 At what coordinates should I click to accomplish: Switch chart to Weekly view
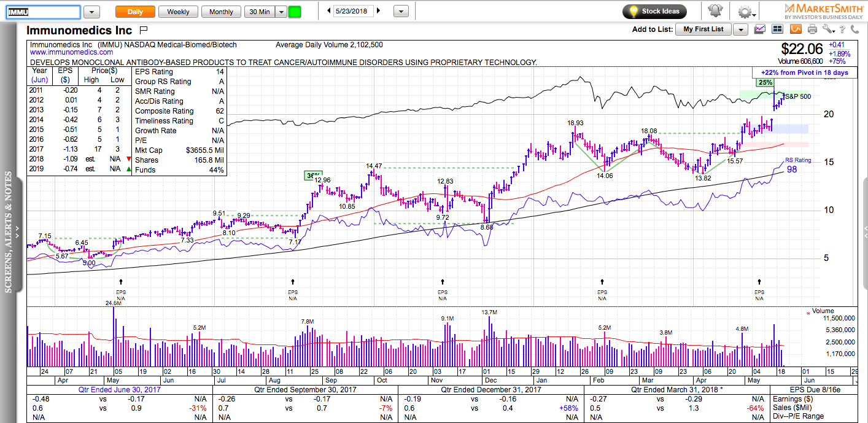[178, 12]
